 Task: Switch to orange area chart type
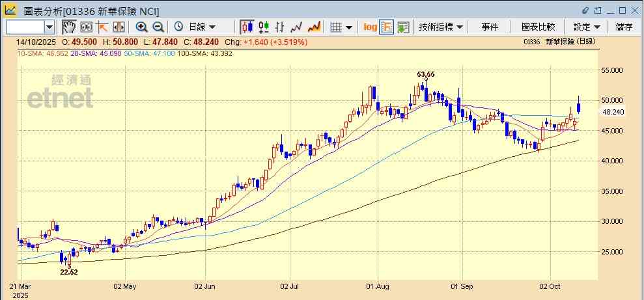coord(314,27)
